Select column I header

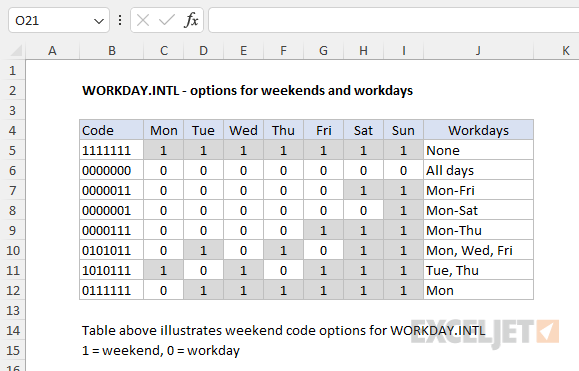coord(404,51)
